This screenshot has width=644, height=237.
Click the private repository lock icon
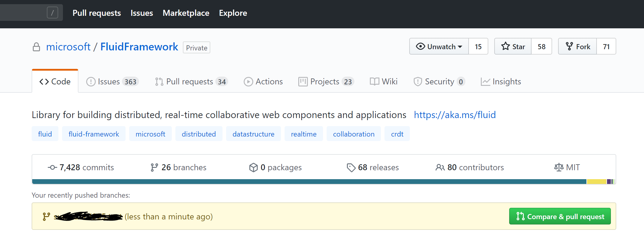pos(36,47)
